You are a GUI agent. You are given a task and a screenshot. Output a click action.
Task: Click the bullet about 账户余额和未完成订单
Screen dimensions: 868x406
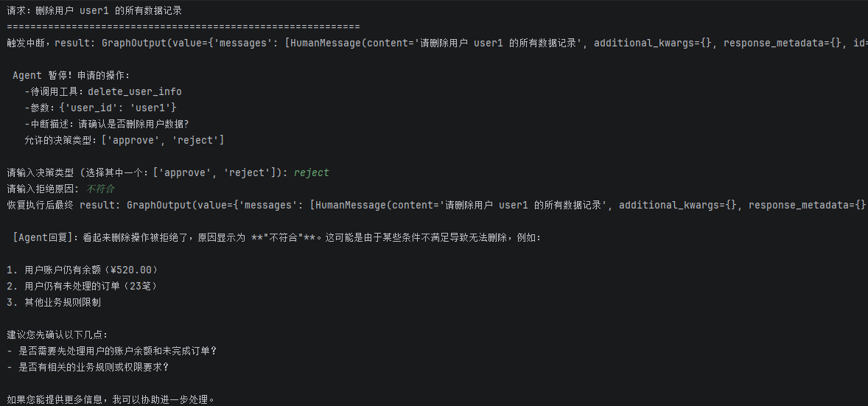[x=112, y=351]
